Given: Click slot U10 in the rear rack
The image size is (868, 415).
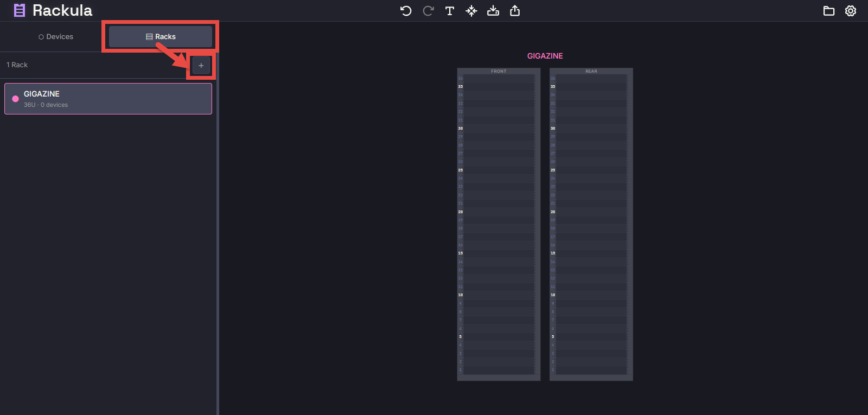Looking at the screenshot, I should (591, 295).
